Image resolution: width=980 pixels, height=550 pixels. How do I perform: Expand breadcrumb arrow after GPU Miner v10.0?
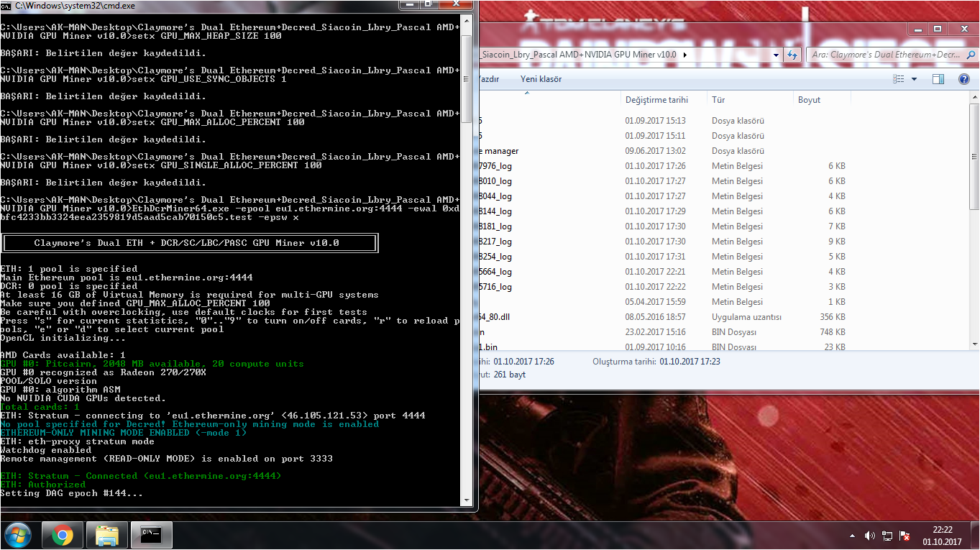(x=684, y=55)
